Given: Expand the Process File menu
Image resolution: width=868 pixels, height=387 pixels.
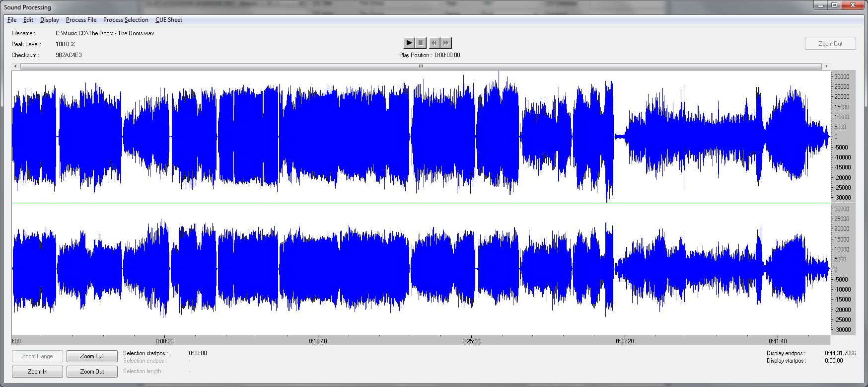Looking at the screenshot, I should point(81,20).
